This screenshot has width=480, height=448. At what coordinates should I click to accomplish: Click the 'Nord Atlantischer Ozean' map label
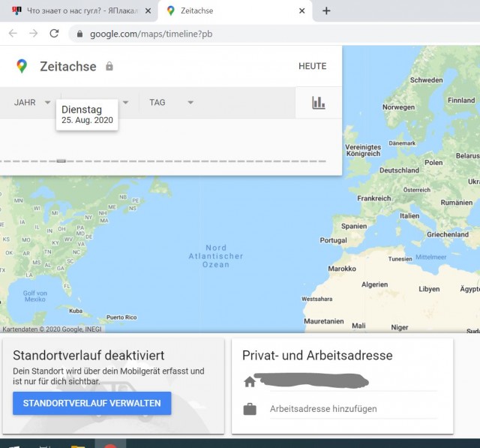pyautogui.click(x=216, y=256)
